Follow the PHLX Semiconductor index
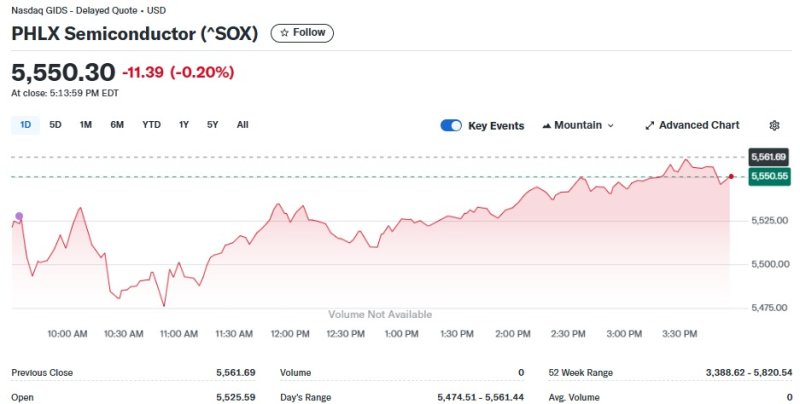800x404 pixels. pyautogui.click(x=302, y=33)
